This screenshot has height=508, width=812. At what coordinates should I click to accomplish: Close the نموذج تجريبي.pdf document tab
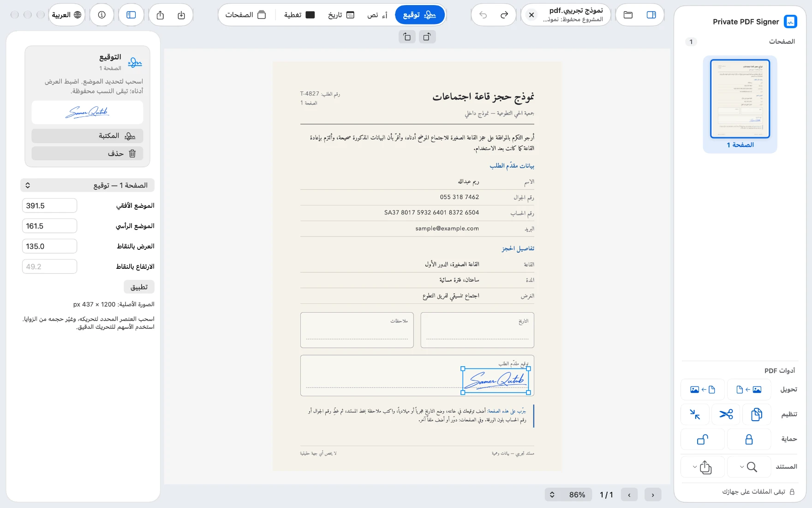(531, 15)
